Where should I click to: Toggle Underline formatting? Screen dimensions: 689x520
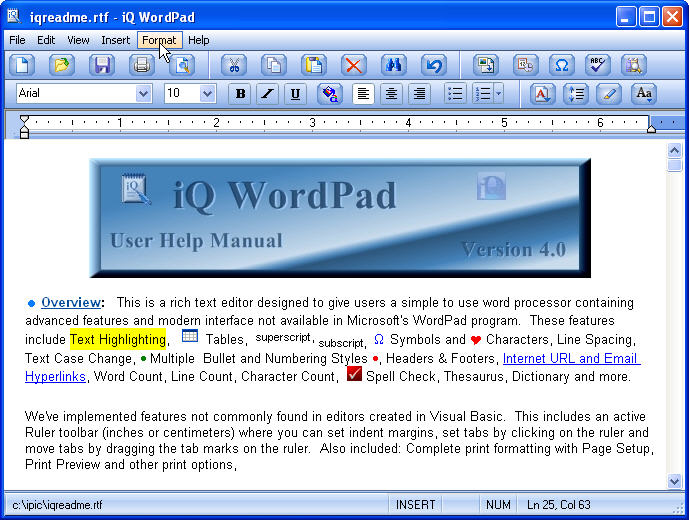click(x=294, y=94)
